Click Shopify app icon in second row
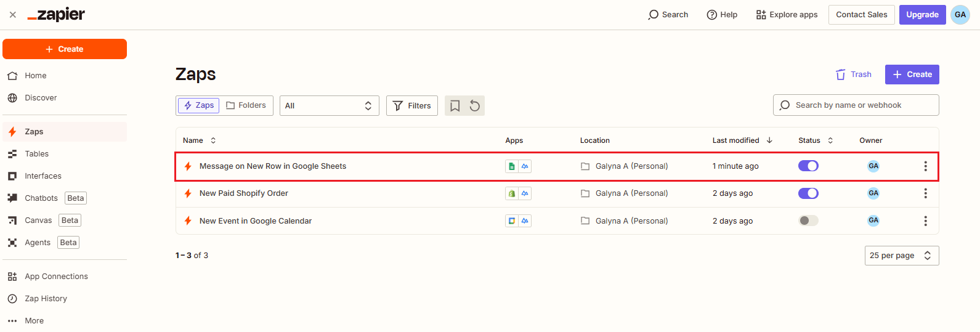980x332 pixels. coord(512,193)
